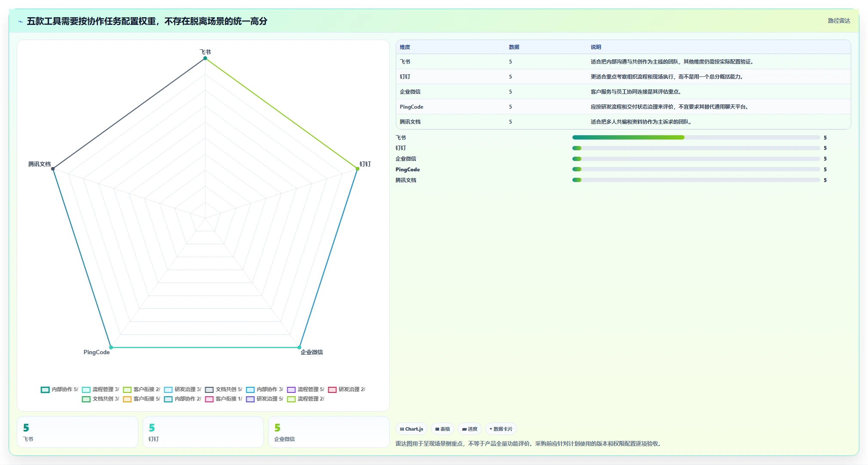Click the 钉钉 data point on the radar
868x465 pixels.
tap(358, 169)
